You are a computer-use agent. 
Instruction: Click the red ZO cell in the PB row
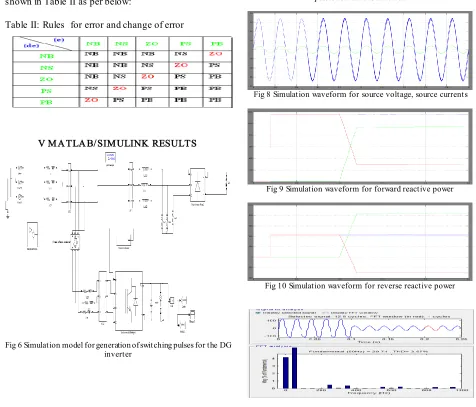(91, 100)
